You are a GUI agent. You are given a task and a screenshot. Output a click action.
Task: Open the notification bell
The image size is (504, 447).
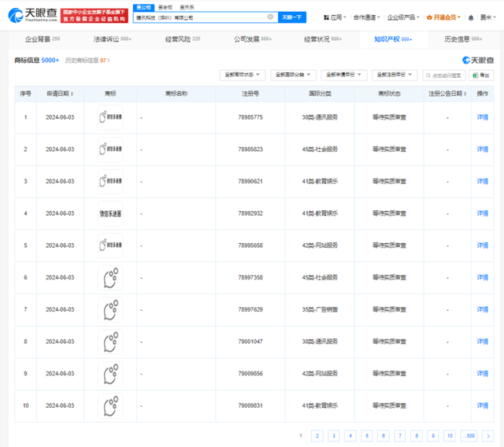point(471,17)
